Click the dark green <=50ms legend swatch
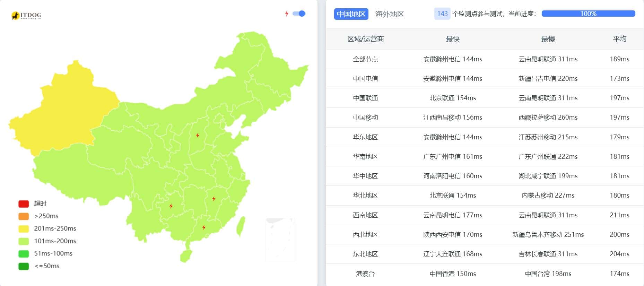Viewport: 644px width, 286px height. click(24, 266)
